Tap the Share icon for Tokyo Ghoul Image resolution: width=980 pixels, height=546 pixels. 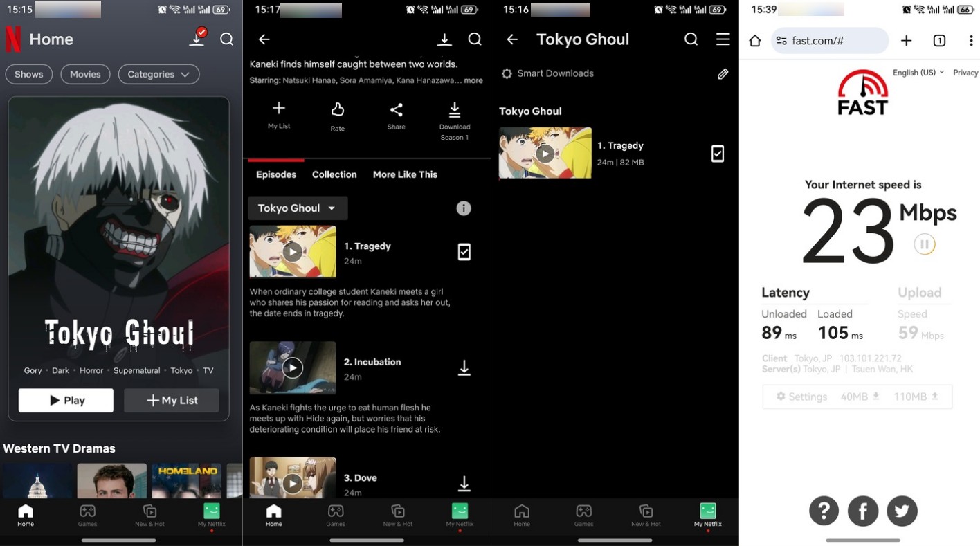396,111
